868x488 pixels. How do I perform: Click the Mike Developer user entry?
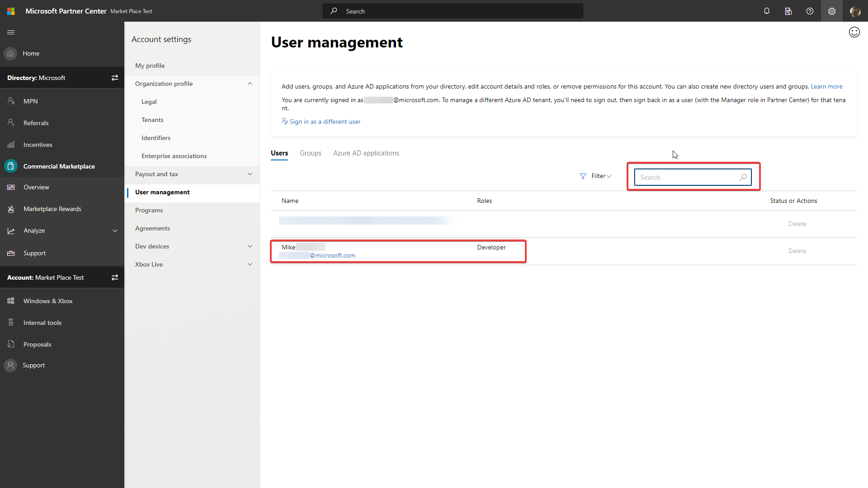[x=398, y=251]
